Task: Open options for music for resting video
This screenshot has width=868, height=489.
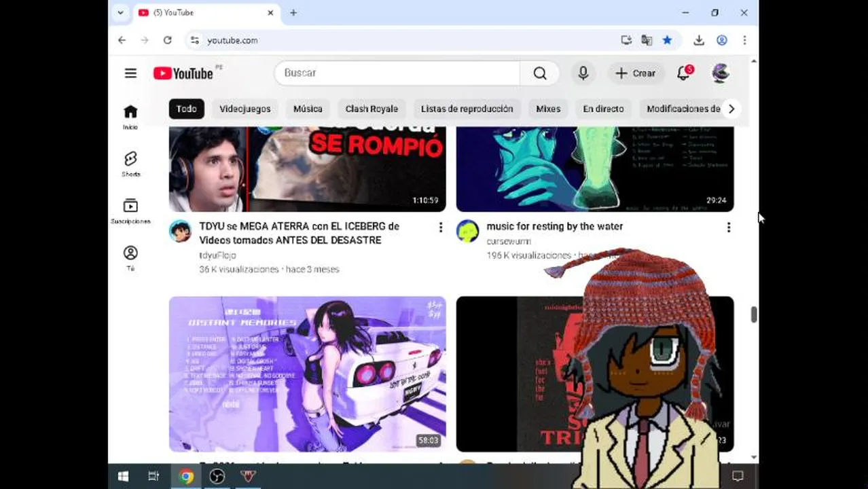Action: (729, 227)
